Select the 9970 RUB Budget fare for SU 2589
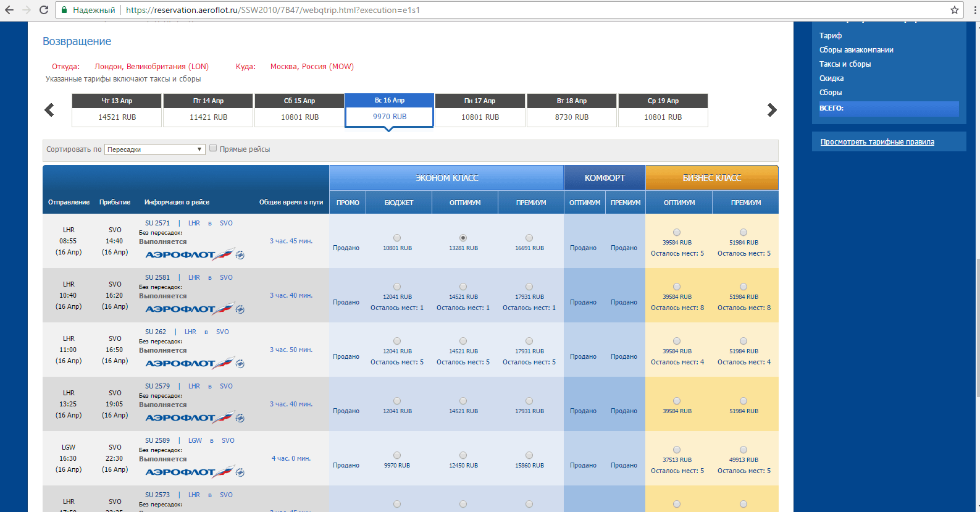The image size is (980, 512). [397, 455]
